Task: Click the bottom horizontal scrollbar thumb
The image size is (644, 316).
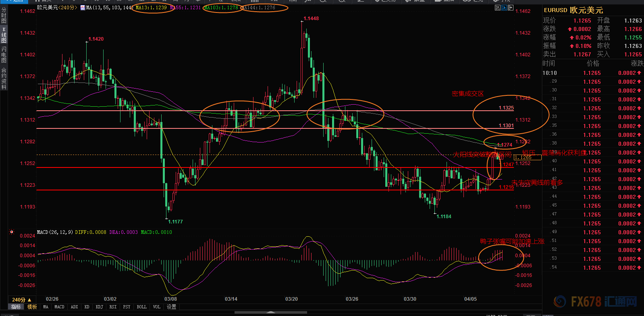Action: point(270,312)
